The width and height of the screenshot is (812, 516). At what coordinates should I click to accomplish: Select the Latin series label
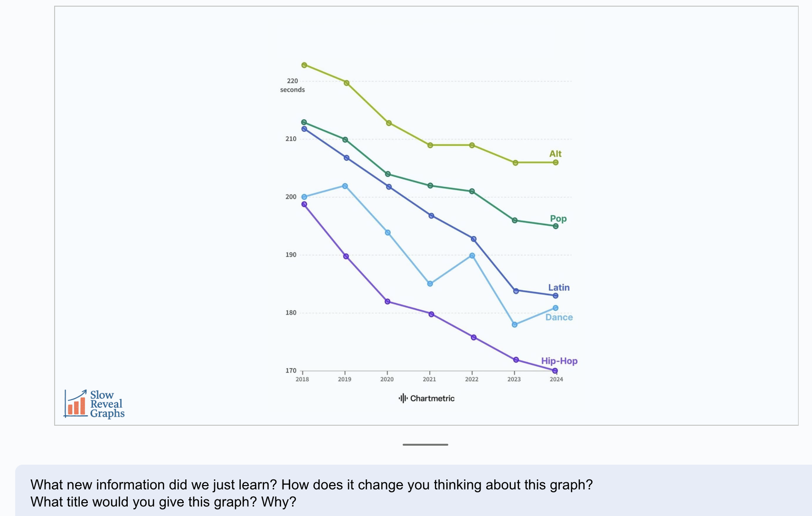[x=558, y=287]
